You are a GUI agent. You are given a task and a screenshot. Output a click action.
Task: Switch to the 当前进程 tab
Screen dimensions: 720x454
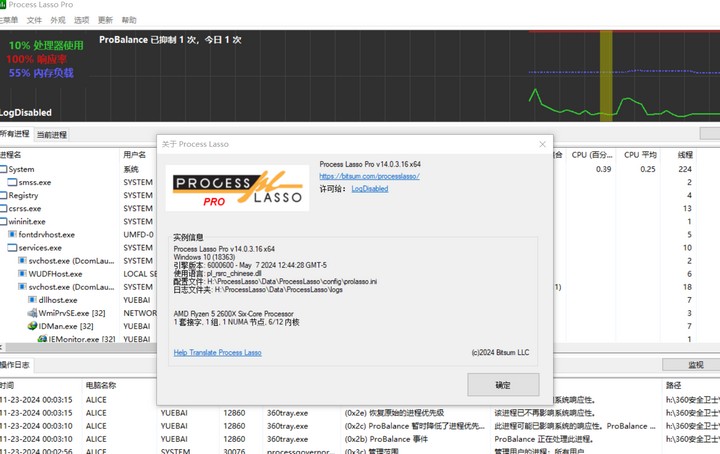tap(52, 135)
